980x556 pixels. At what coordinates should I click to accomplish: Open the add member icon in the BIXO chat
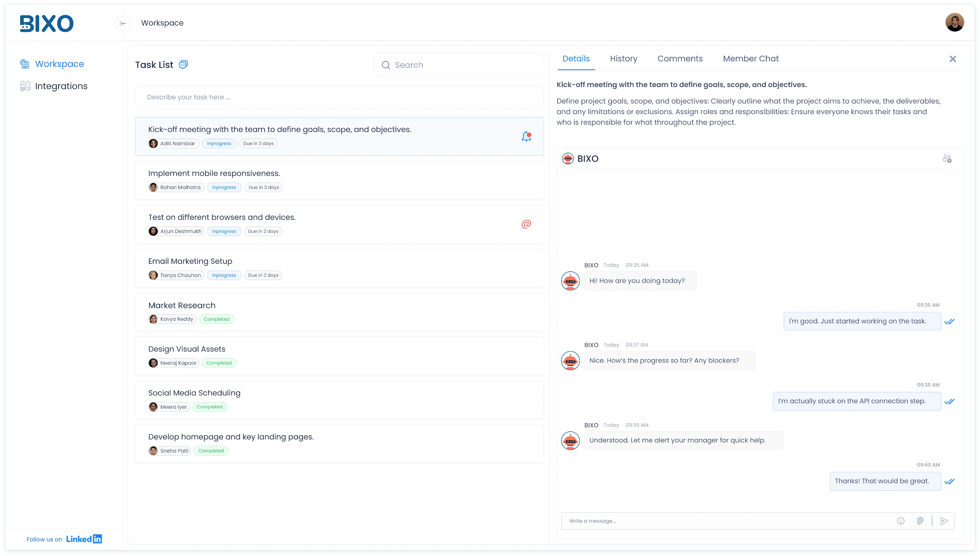pos(947,158)
